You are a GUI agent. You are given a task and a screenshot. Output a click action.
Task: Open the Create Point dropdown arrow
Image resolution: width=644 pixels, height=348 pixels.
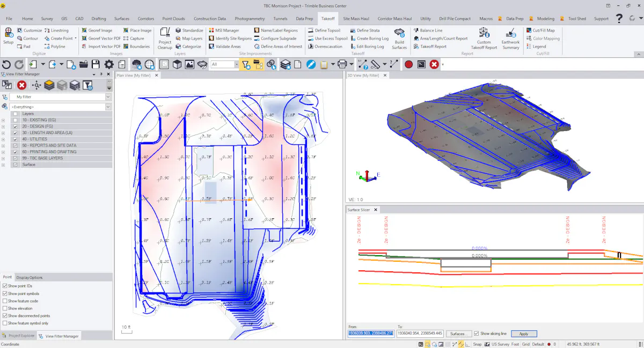[x=76, y=39]
